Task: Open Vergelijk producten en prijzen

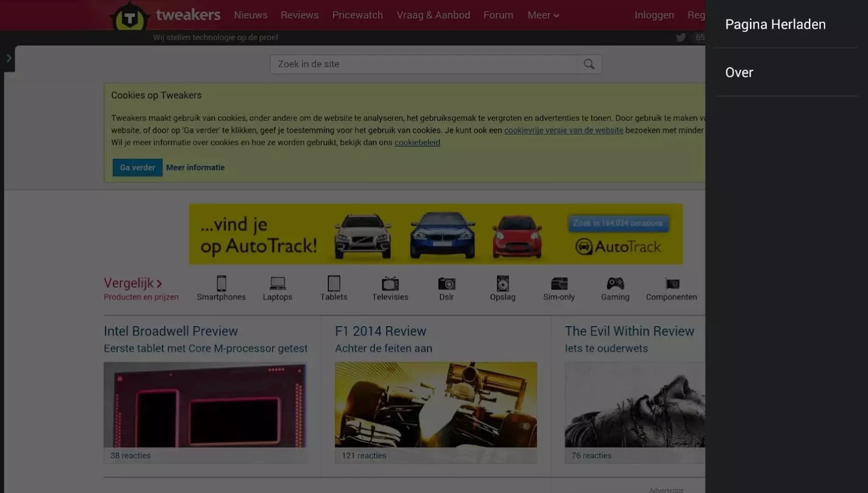Action: click(x=141, y=288)
